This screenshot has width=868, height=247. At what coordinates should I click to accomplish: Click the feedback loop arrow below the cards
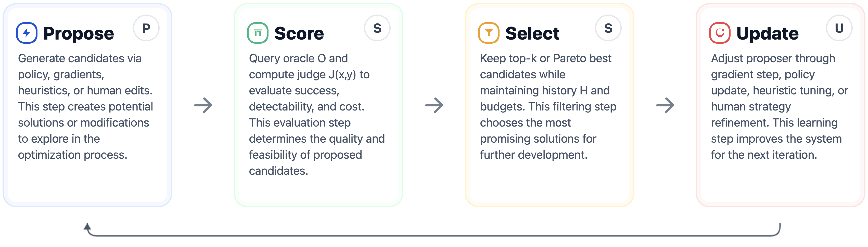(x=433, y=235)
